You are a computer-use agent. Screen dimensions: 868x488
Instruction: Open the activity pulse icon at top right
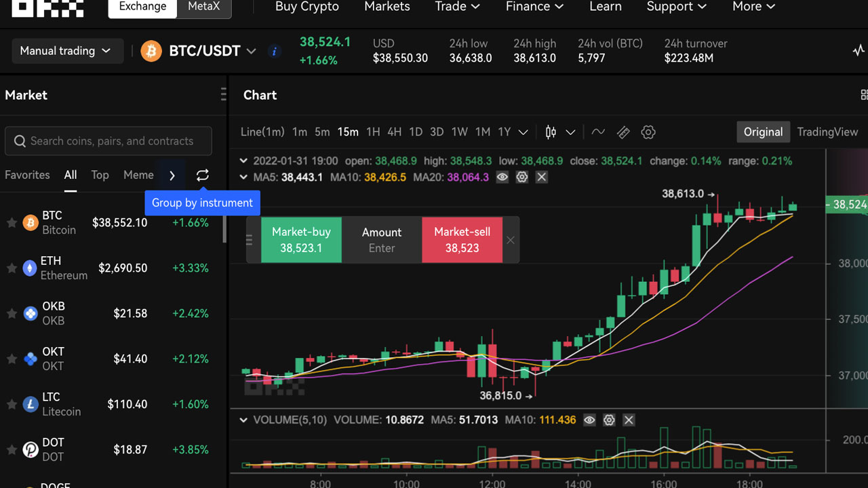(859, 51)
